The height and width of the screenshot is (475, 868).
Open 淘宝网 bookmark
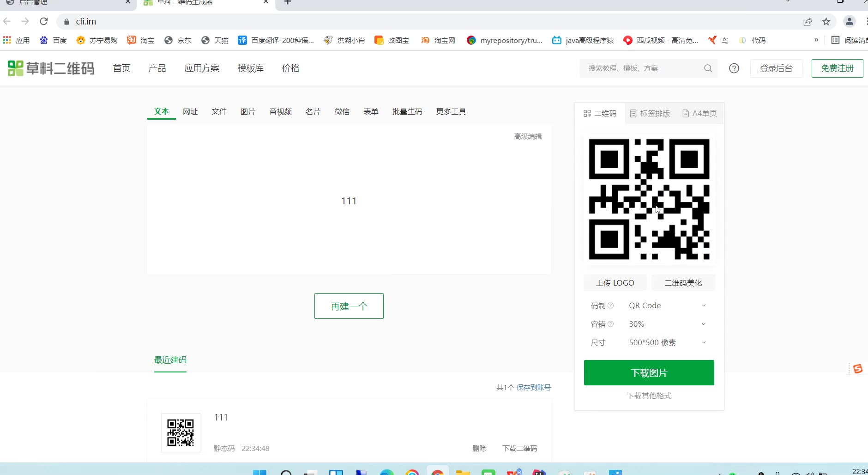[x=438, y=40]
